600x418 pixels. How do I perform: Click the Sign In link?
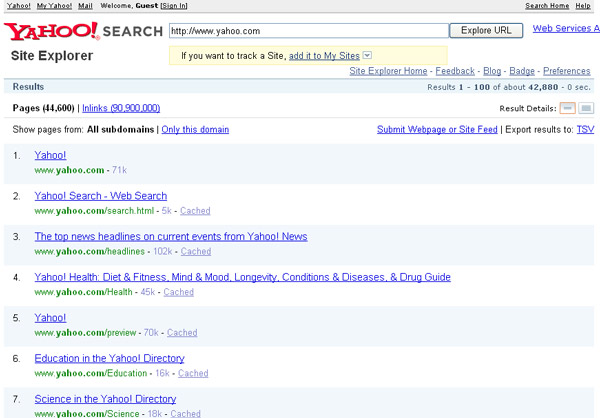(x=174, y=6)
